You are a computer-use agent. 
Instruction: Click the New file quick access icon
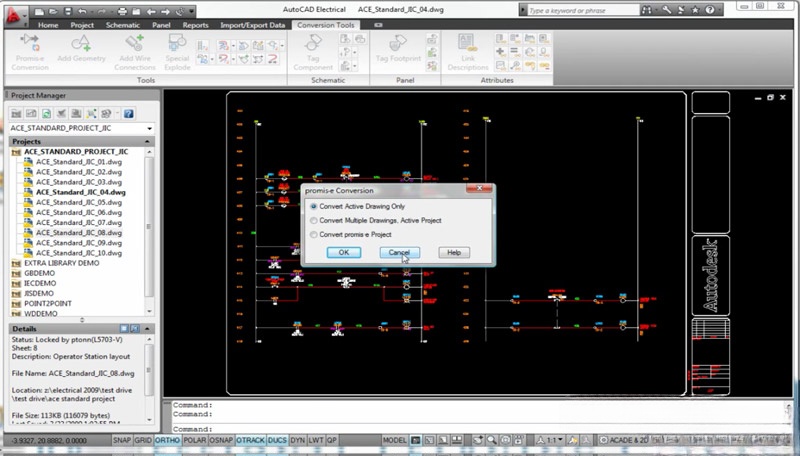[40, 11]
